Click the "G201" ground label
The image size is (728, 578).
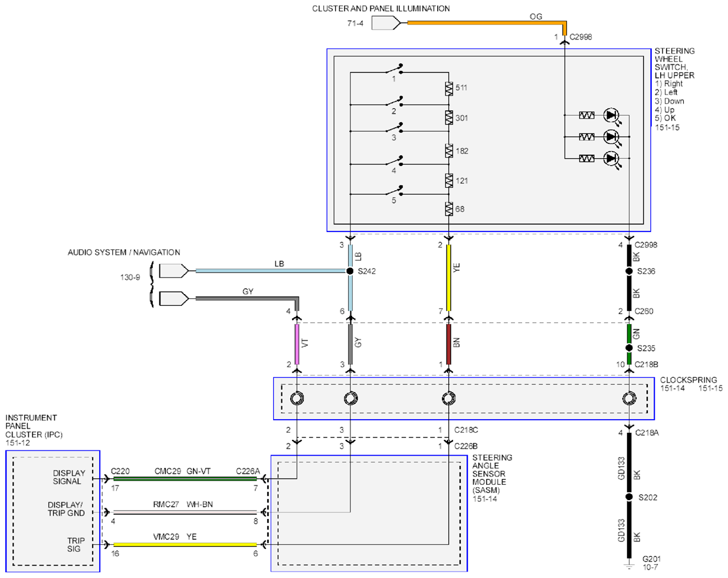coord(652,559)
